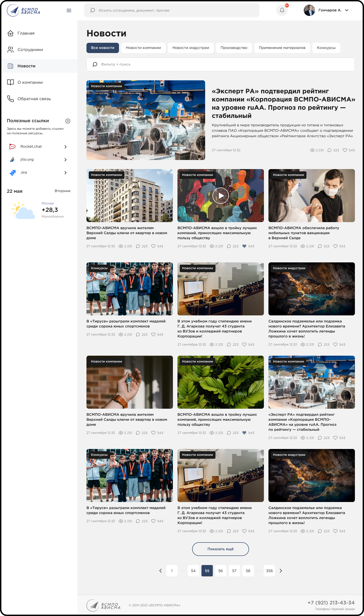Open settings gear for Полезные ссылки
The image size is (364, 616).
coord(68,121)
